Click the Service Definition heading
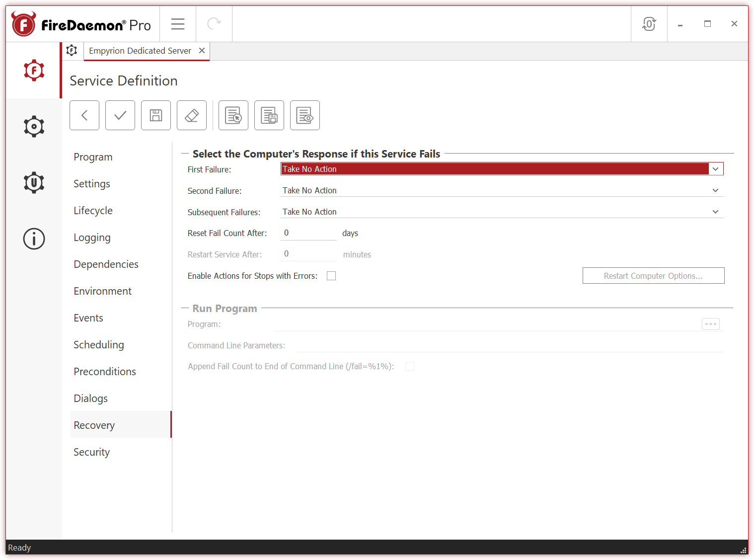This screenshot has width=754, height=560. coord(124,80)
